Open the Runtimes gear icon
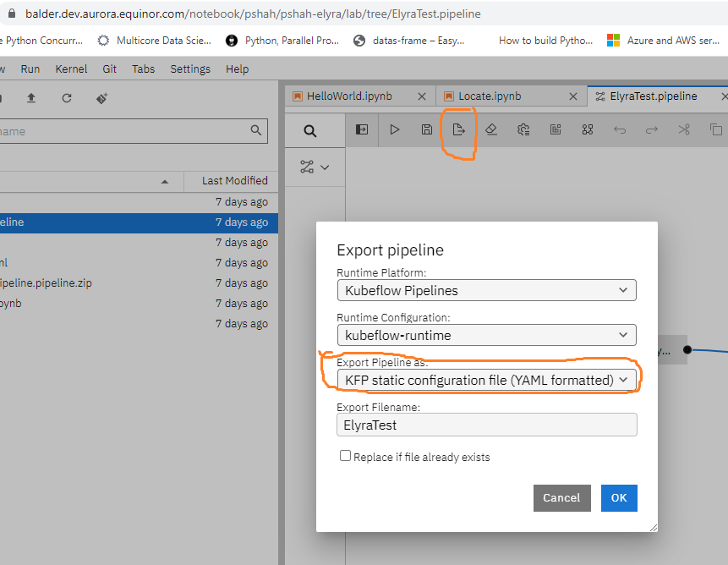The image size is (728, 565). tap(523, 129)
